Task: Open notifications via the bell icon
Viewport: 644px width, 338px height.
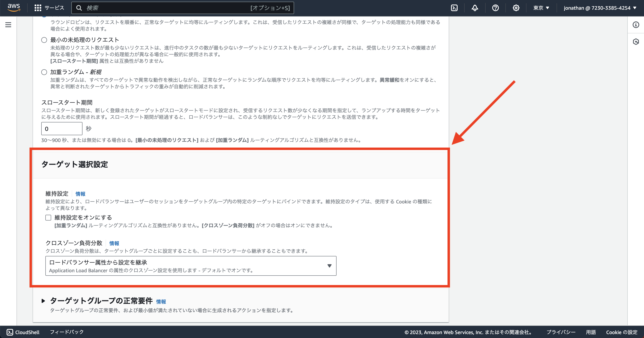Action: (x=475, y=8)
